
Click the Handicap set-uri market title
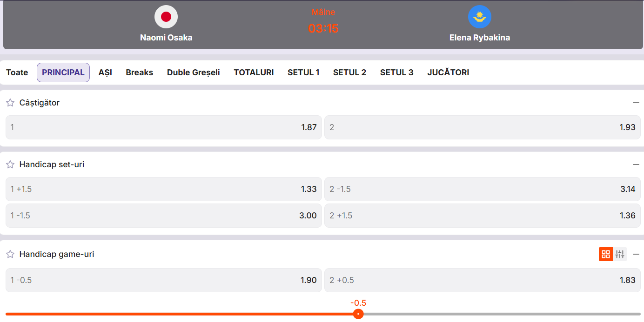pyautogui.click(x=52, y=164)
